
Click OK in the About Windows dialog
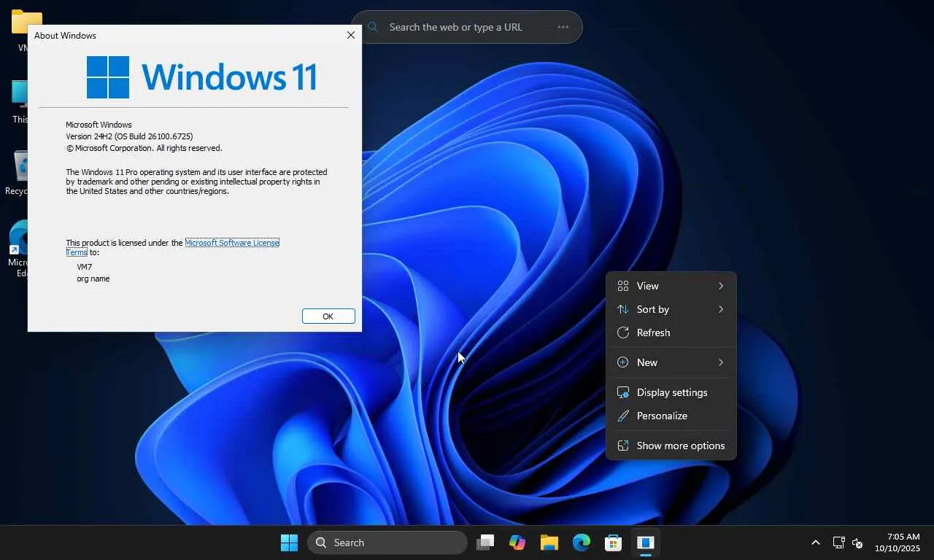pyautogui.click(x=328, y=316)
